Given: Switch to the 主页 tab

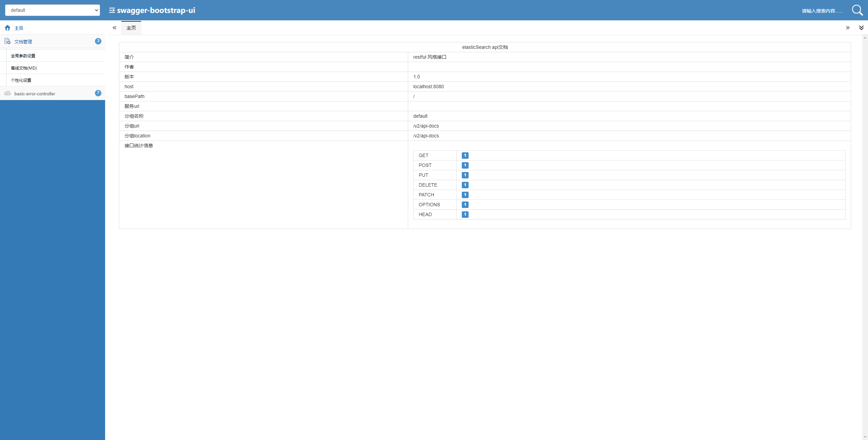Looking at the screenshot, I should tap(131, 28).
